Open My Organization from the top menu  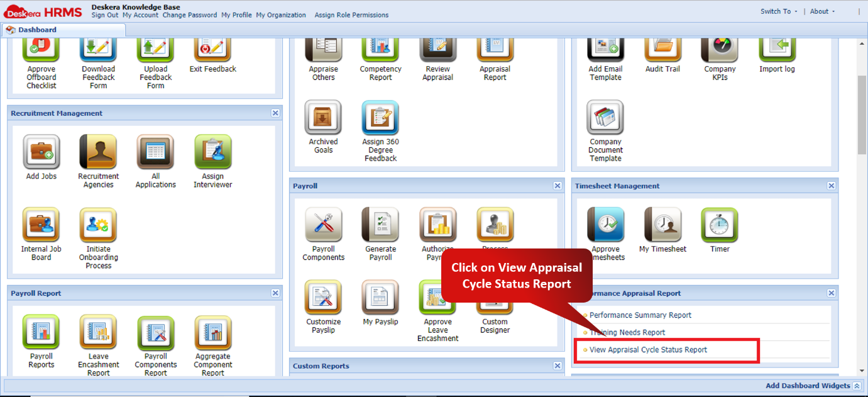(280, 15)
